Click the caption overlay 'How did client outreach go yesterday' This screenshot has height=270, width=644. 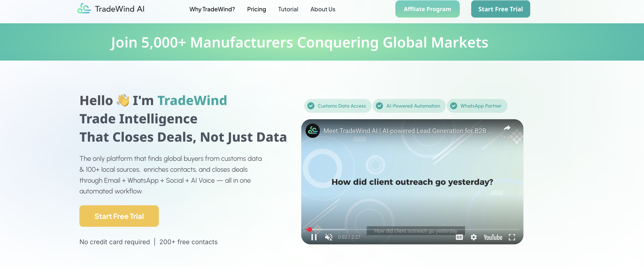click(416, 231)
